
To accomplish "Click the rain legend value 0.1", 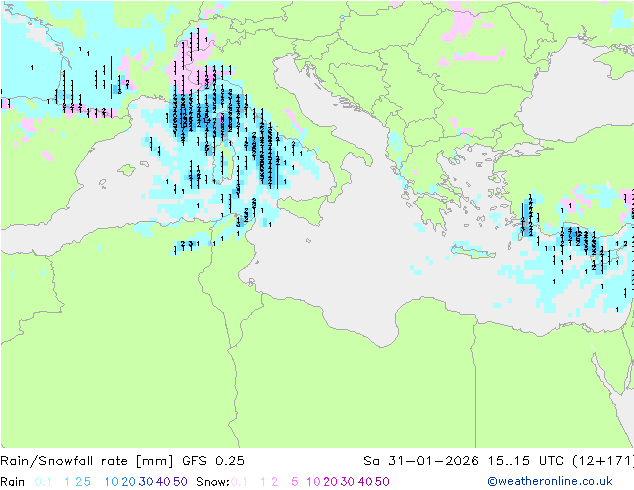I will coord(43,482).
